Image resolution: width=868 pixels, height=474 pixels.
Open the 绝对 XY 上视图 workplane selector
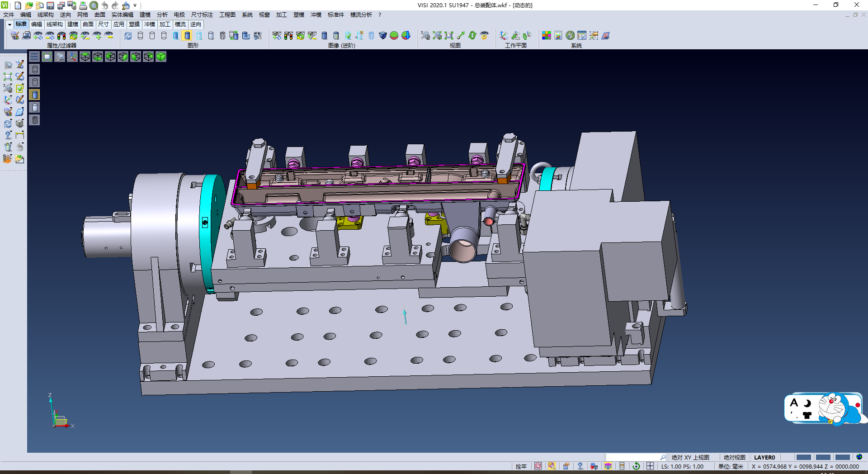690,457
